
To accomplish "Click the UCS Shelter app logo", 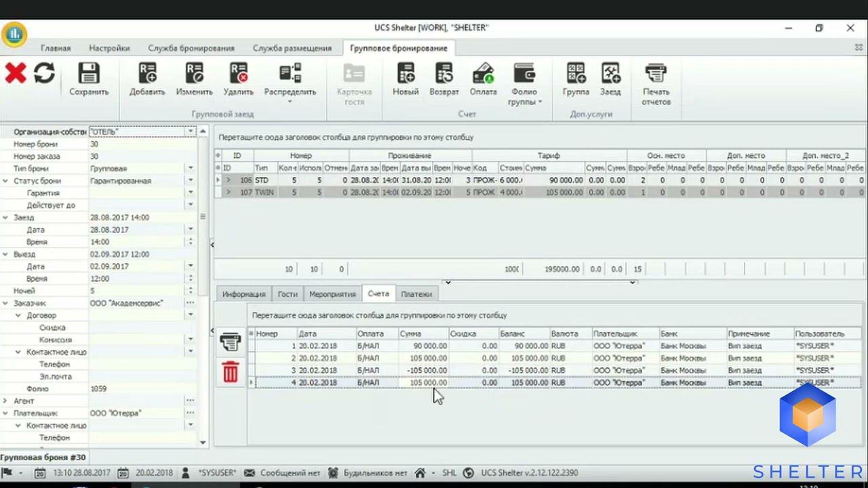I will [14, 34].
